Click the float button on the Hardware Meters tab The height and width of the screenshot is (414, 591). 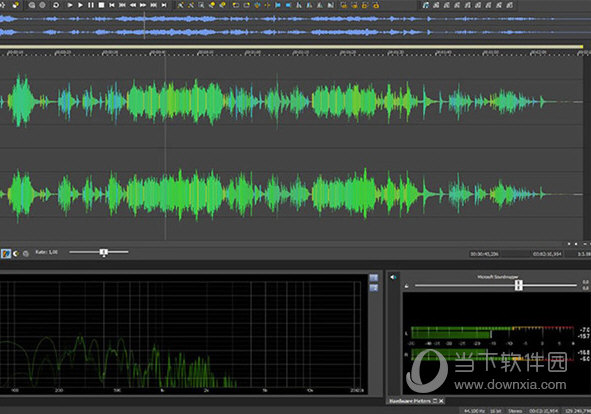point(435,401)
